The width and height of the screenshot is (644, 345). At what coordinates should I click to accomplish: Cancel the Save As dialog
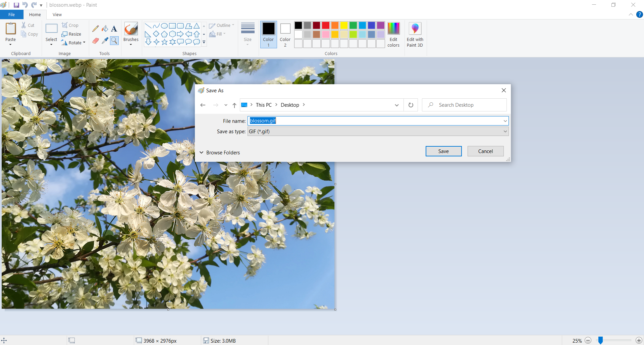(x=485, y=151)
